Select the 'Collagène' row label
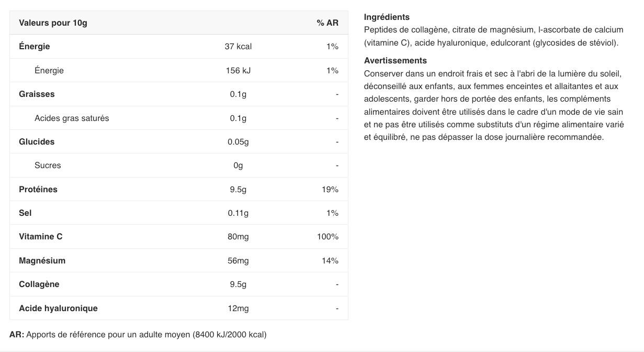644x352 pixels. tap(39, 284)
